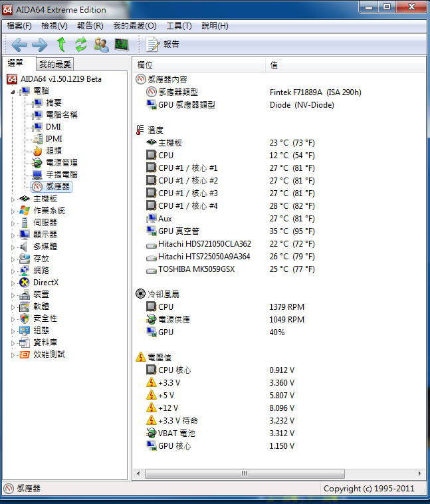
Task: Click the 多媒體 speaker icon
Action: tap(24, 247)
